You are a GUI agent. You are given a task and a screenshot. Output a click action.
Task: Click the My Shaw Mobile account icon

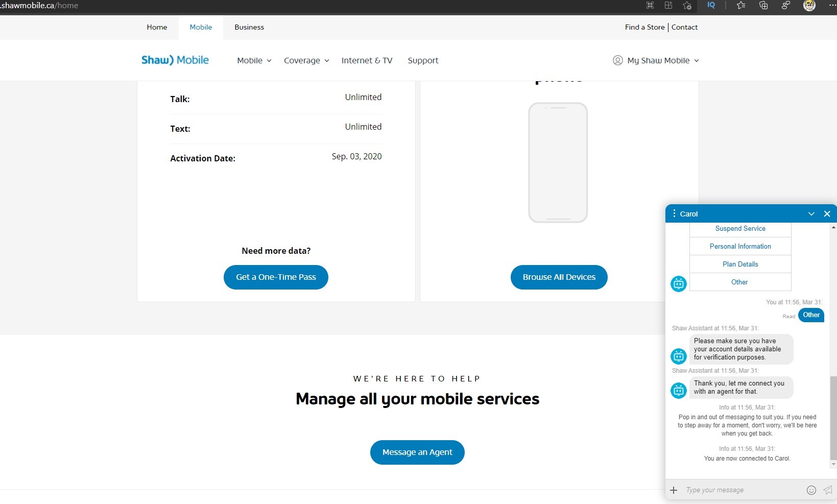[617, 60]
